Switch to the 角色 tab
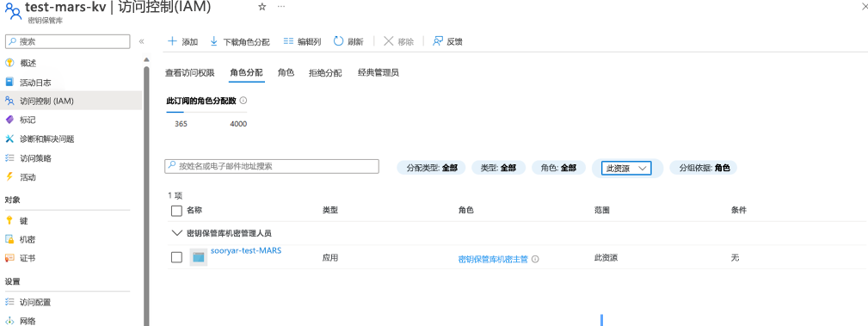 tap(286, 73)
